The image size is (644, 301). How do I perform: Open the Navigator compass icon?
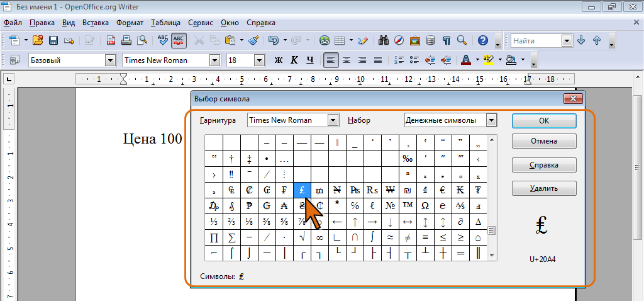[399, 40]
